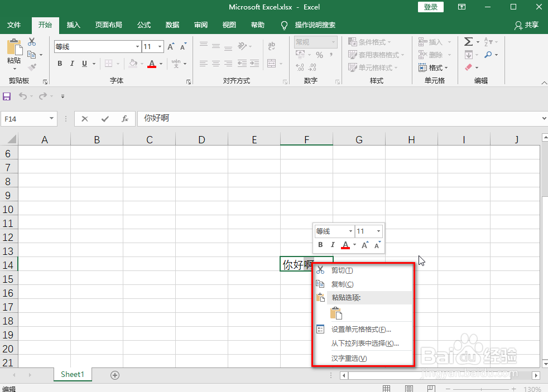This screenshot has height=392, width=548.
Task: Open the number format 常规 dropdown
Action: (x=333, y=42)
